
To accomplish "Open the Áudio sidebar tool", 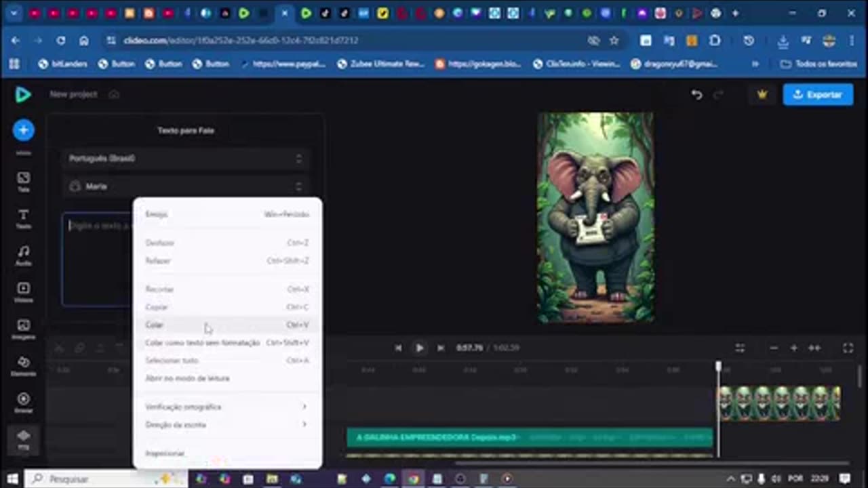I will pos(23,256).
